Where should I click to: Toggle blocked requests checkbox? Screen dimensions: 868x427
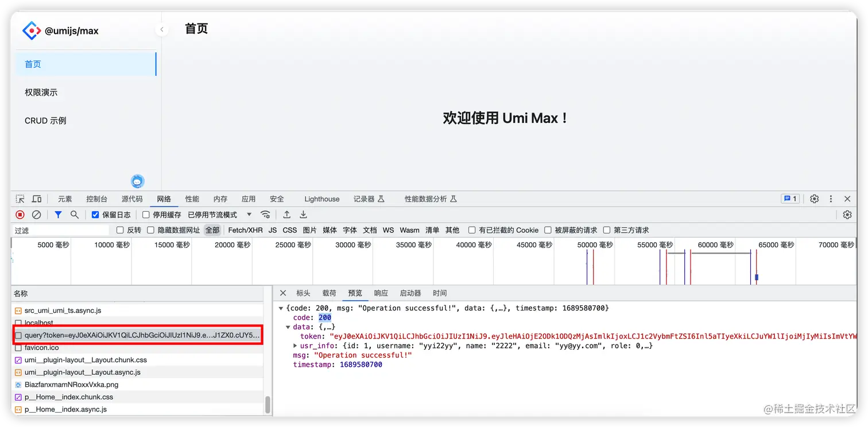(x=548, y=230)
